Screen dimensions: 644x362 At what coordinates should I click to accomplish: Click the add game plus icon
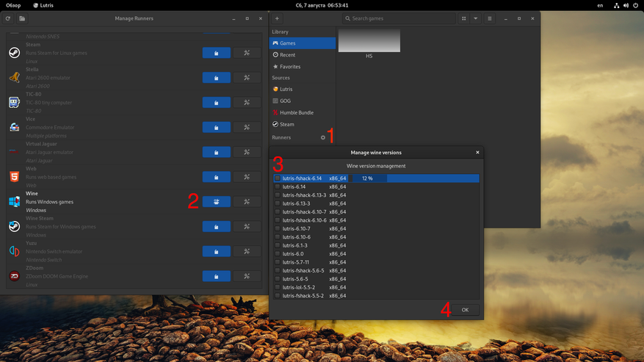(277, 18)
